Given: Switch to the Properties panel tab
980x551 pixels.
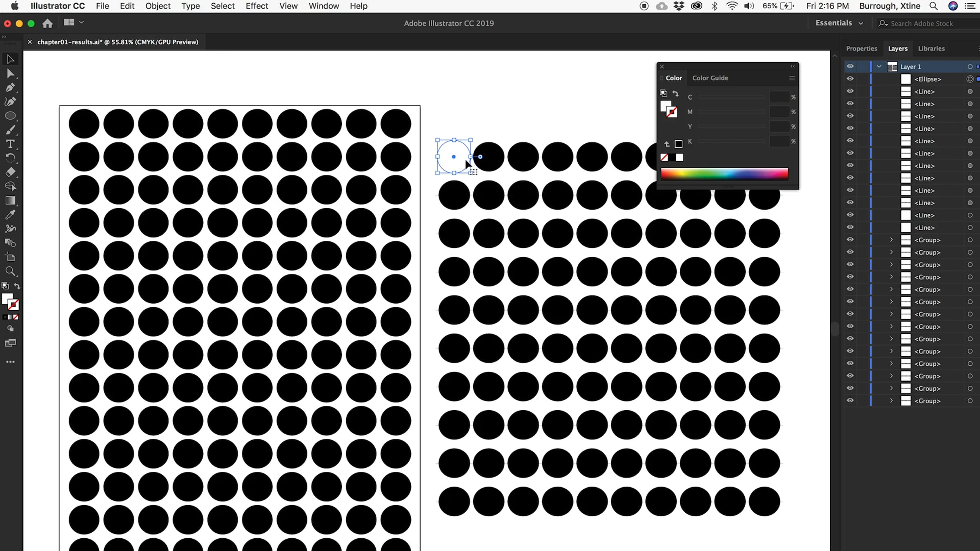Looking at the screenshot, I should tap(861, 49).
